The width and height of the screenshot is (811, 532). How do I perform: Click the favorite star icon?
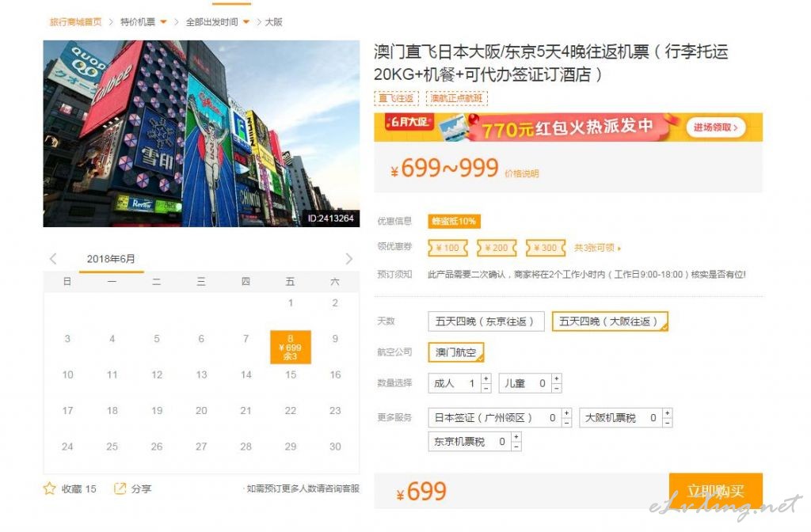tap(50, 488)
